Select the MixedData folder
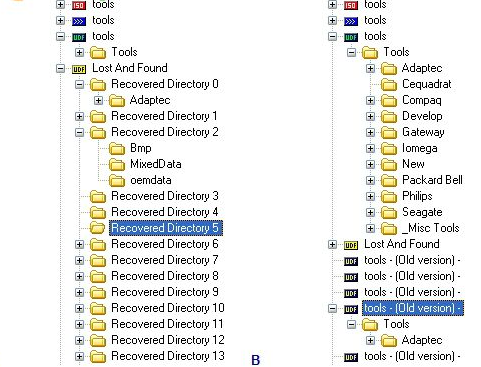 156,164
